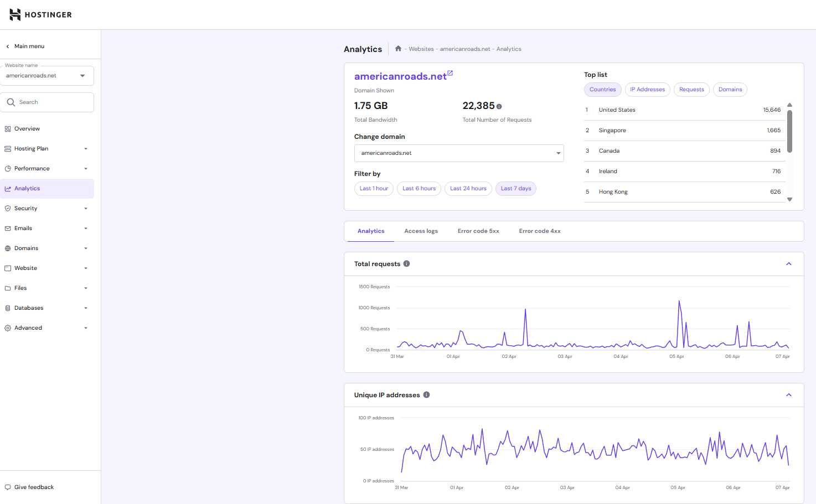The height and width of the screenshot is (504, 816).
Task: Click the sidebar Search field
Action: click(47, 102)
